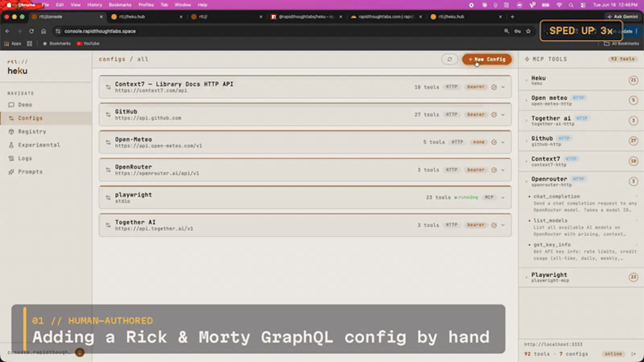This screenshot has height=362, width=644.
Task: Click the OpenRouter card's left swap icon
Action: (x=108, y=170)
